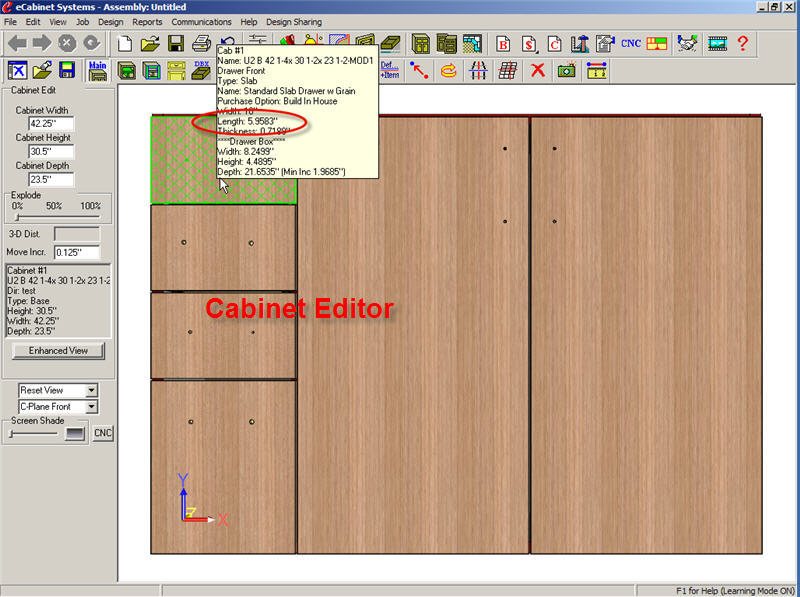
Task: Click the forward arrow toolbar icon
Action: point(42,43)
